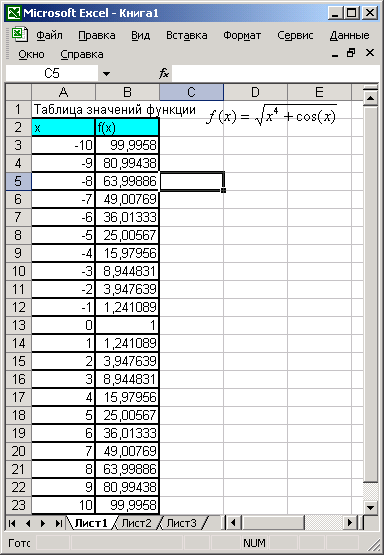Select column E header

[319, 92]
